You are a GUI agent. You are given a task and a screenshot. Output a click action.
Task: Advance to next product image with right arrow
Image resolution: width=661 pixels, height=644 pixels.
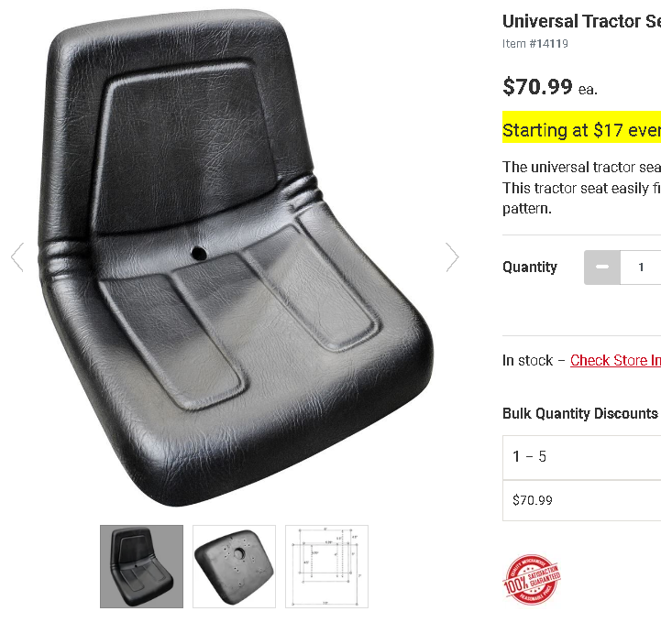coord(452,257)
